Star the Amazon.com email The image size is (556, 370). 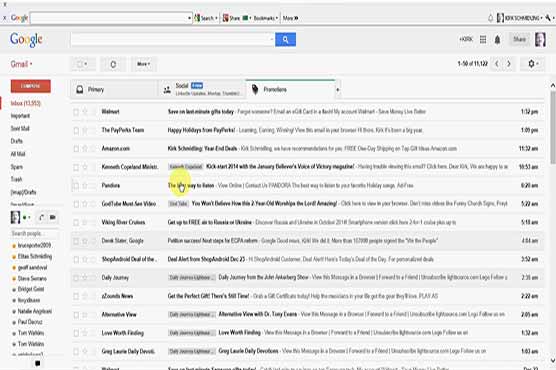pyautogui.click(x=85, y=149)
